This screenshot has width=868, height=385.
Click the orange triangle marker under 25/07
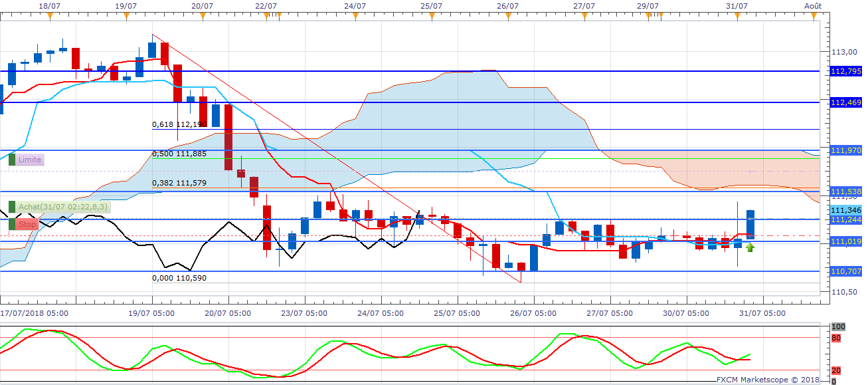(431, 17)
